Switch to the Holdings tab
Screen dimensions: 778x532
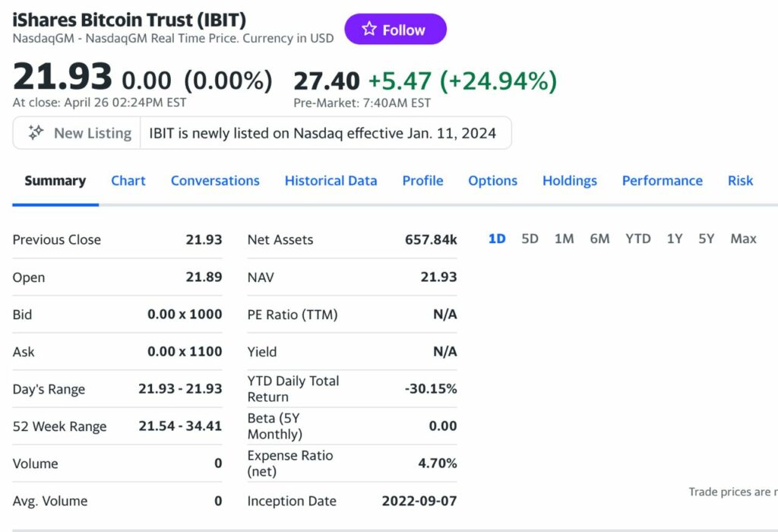point(569,181)
